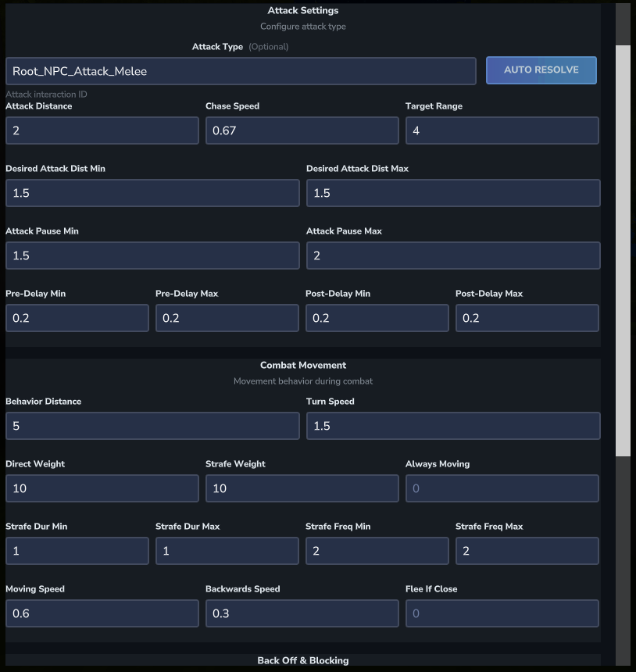
Task: Select the Strafe Freq Max field
Action: point(527,551)
